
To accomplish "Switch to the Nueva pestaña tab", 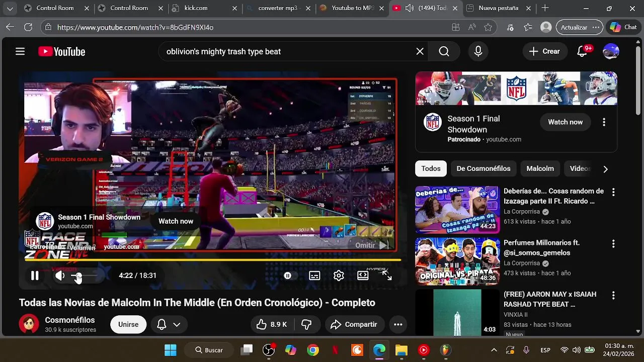I will 498,8.
